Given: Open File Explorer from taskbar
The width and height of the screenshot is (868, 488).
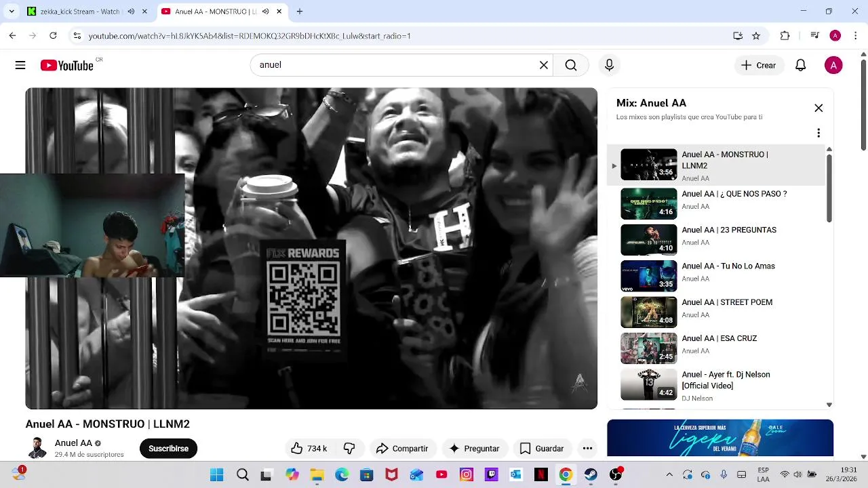Looking at the screenshot, I should [x=317, y=474].
